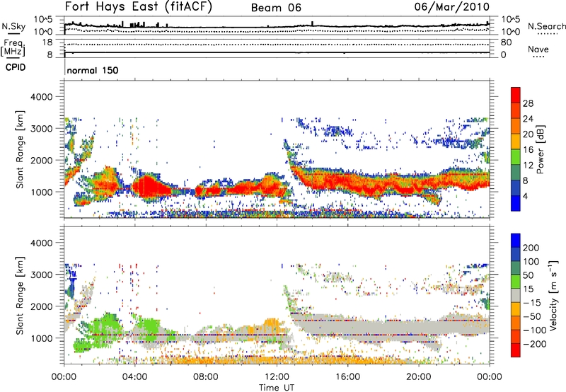
Task: Click the 'Fort Hays East (fitACF)' plot title
Action: (x=139, y=7)
